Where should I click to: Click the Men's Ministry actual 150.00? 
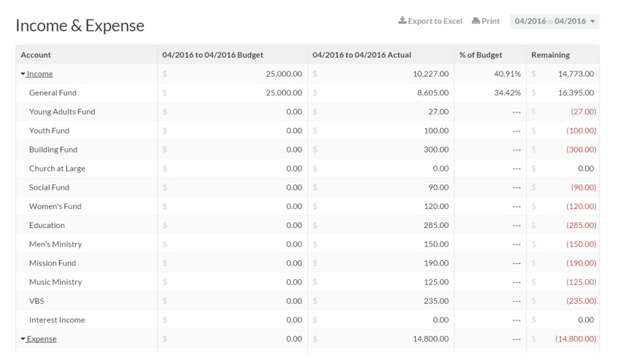pos(436,244)
